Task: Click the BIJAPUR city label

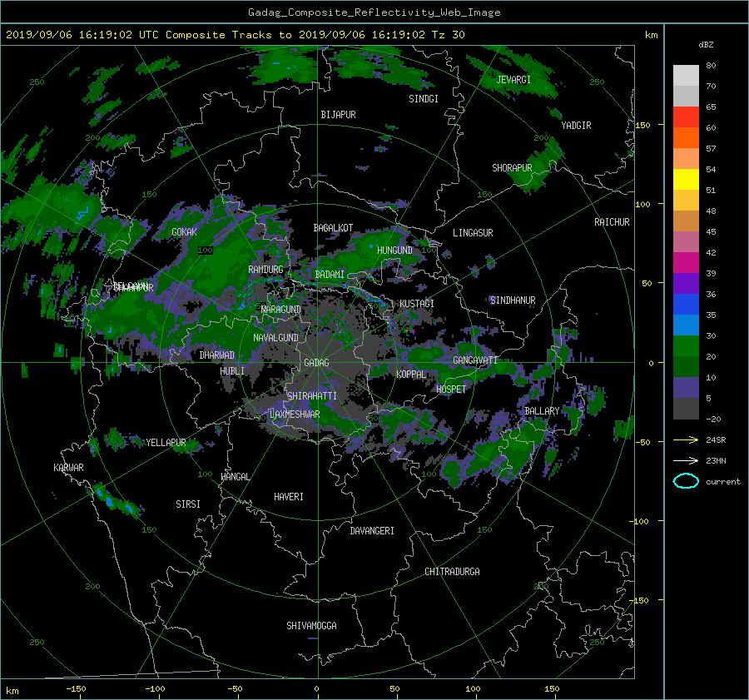Action: pyautogui.click(x=338, y=115)
